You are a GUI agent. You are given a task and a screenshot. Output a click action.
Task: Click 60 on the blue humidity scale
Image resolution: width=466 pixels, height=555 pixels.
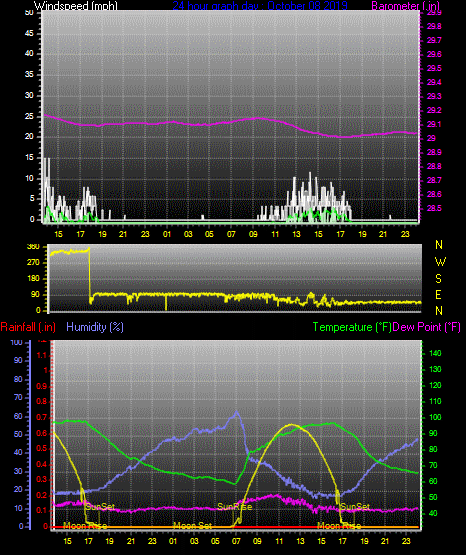(18, 416)
